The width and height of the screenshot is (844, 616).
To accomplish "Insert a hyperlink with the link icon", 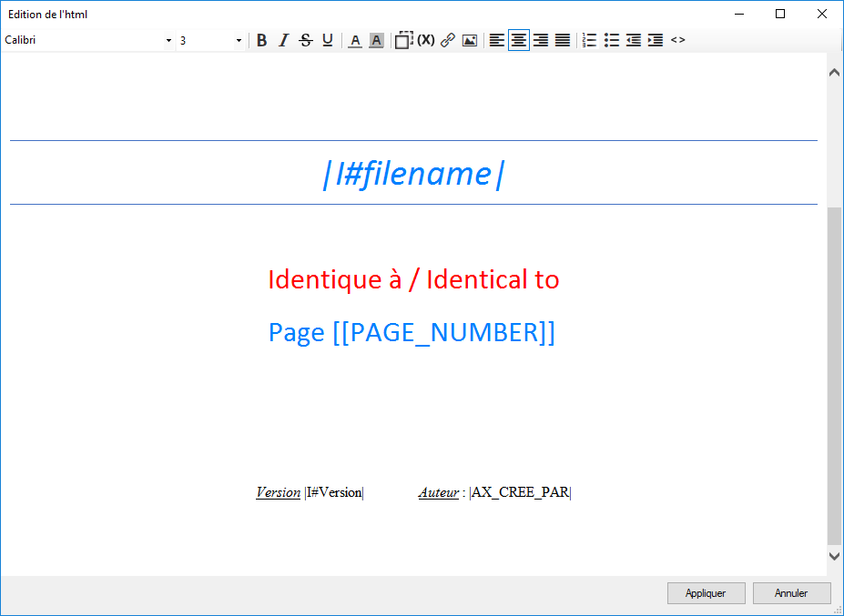I will click(x=447, y=40).
